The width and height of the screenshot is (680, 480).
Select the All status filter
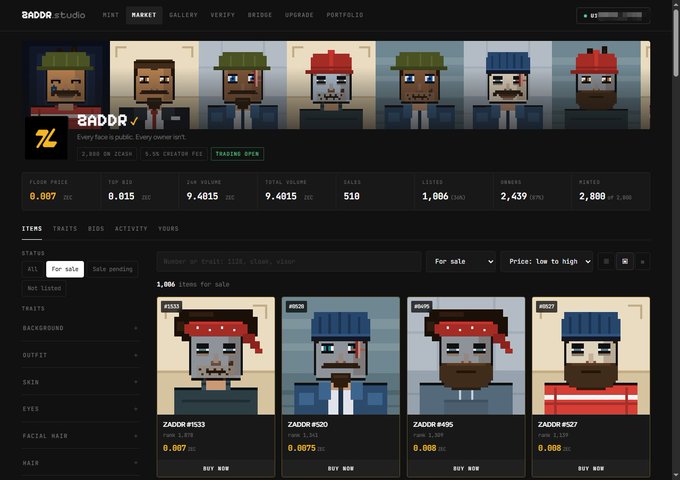point(33,269)
